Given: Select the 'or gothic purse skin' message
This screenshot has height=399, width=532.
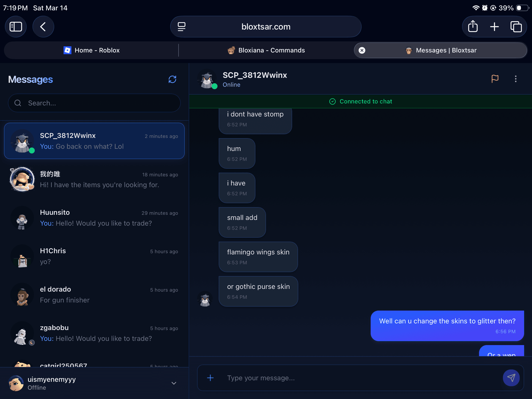Looking at the screenshot, I should pyautogui.click(x=258, y=291).
